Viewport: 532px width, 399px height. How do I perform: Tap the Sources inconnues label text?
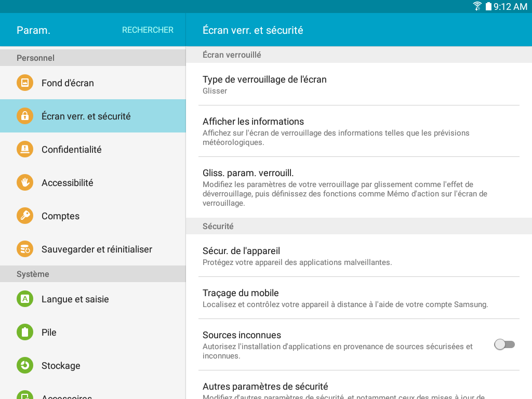coord(242,335)
